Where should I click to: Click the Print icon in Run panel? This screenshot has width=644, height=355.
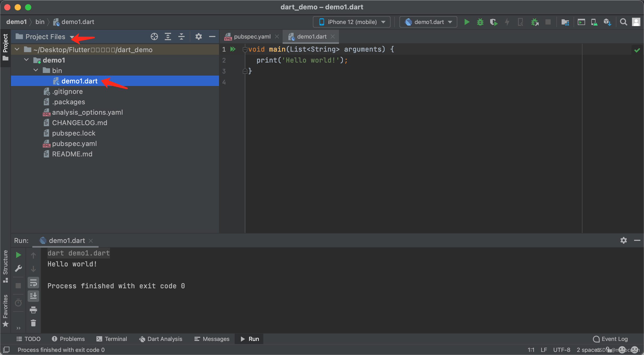[x=33, y=310]
